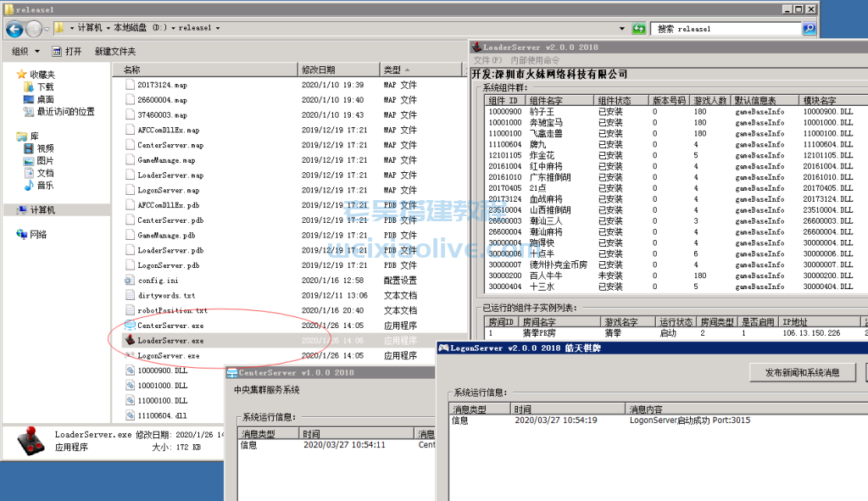Image resolution: width=868 pixels, height=501 pixels.
Task: Sort files by the 修改日期 column header
Action: 319,70
